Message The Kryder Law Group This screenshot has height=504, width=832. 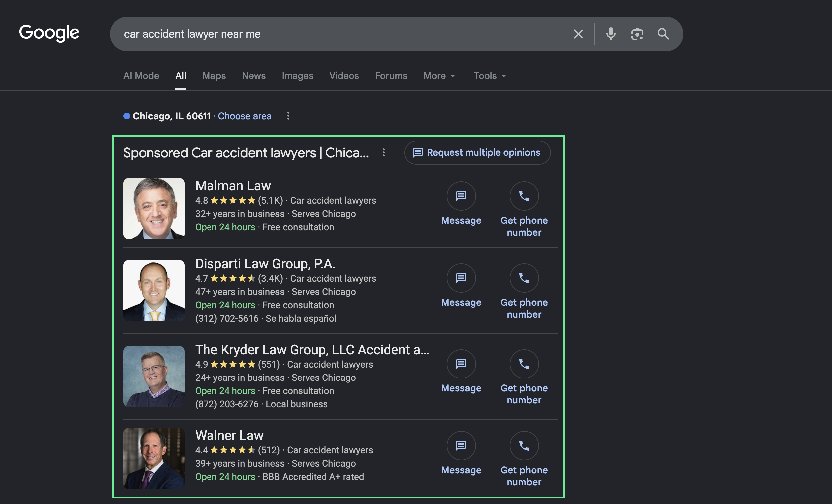(461, 371)
